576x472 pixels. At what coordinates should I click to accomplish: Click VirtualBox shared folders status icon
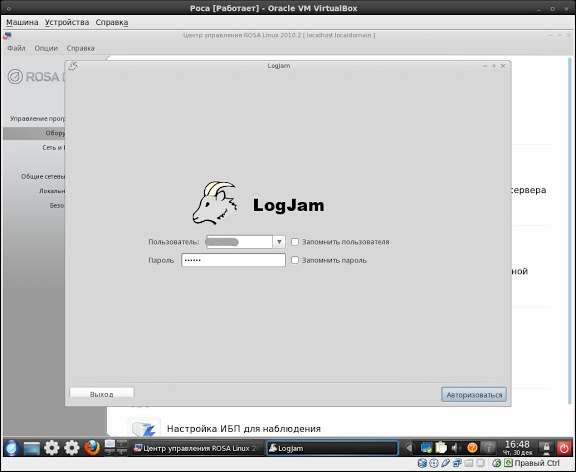click(x=468, y=463)
